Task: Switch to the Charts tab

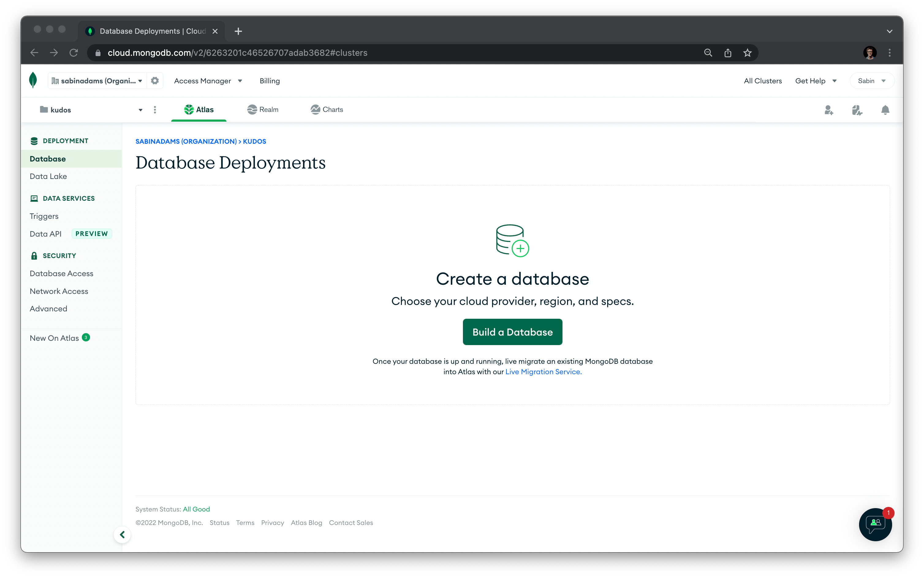Action: point(327,110)
